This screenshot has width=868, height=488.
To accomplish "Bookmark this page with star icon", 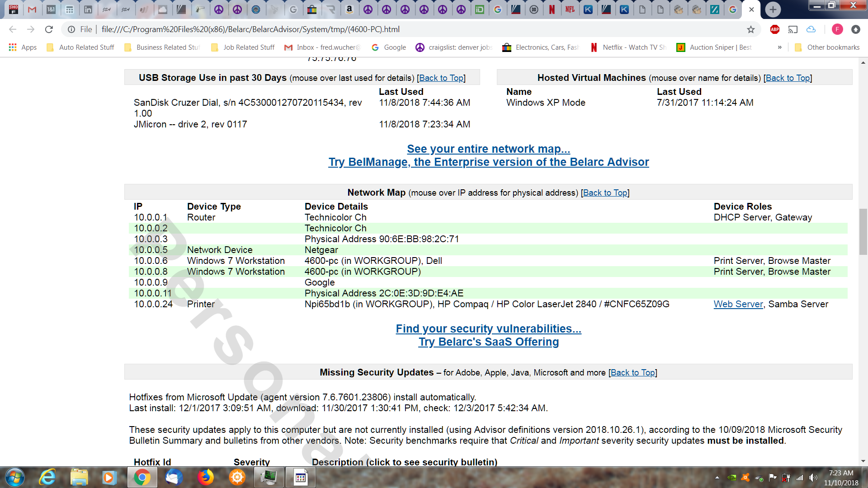I will tap(751, 29).
